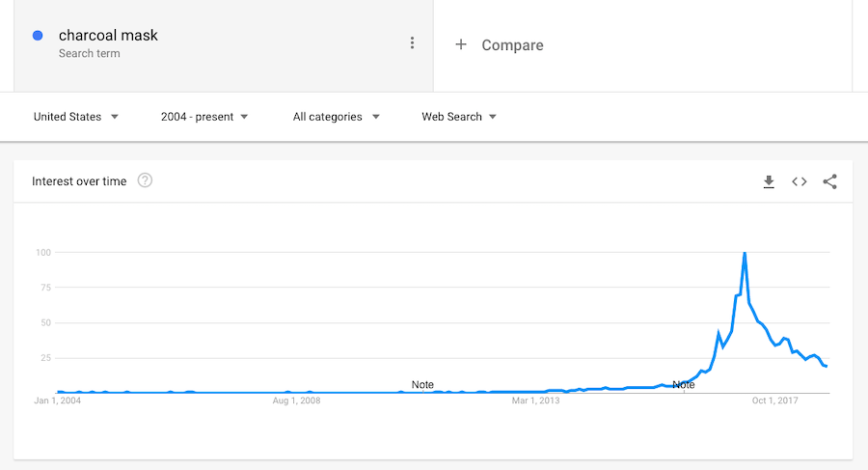Open the 2004 - present time range dropdown
The image size is (868, 470).
[x=204, y=117]
